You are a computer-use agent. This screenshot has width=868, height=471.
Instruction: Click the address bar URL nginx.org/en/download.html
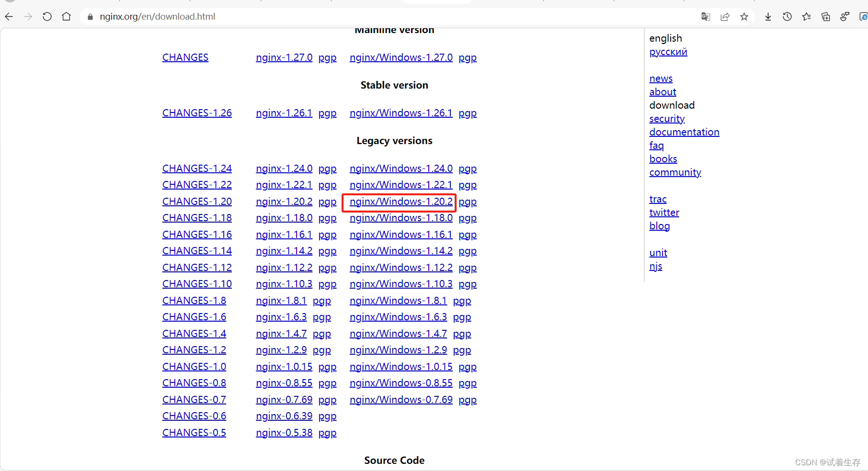pyautogui.click(x=158, y=17)
